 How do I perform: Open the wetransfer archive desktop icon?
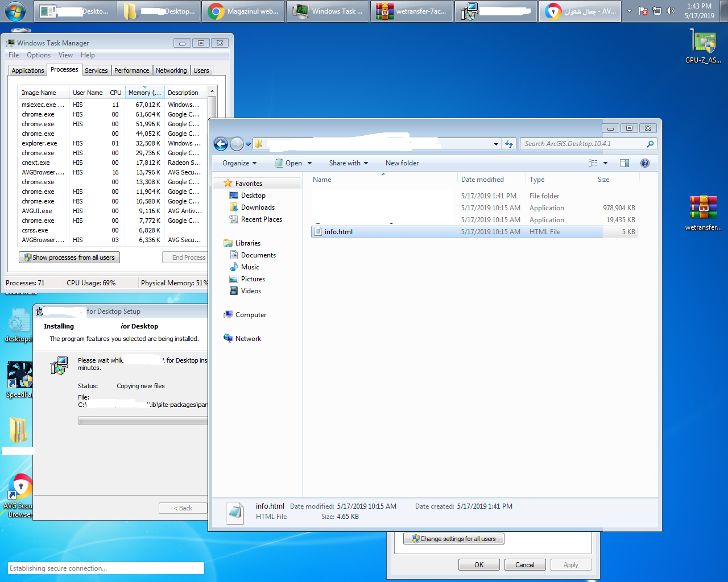point(704,213)
